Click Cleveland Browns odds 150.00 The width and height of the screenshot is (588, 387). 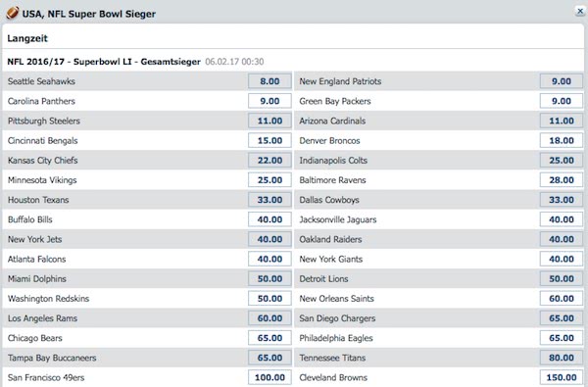562,377
